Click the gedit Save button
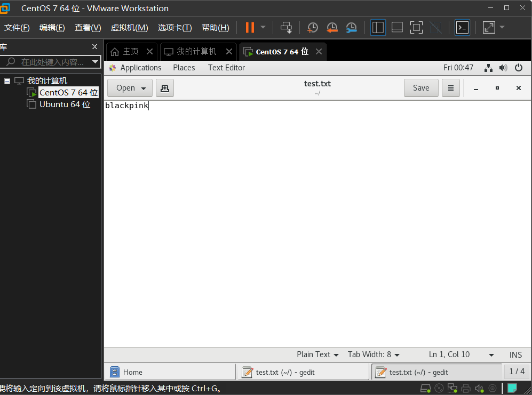The width and height of the screenshot is (532, 395). coord(421,88)
